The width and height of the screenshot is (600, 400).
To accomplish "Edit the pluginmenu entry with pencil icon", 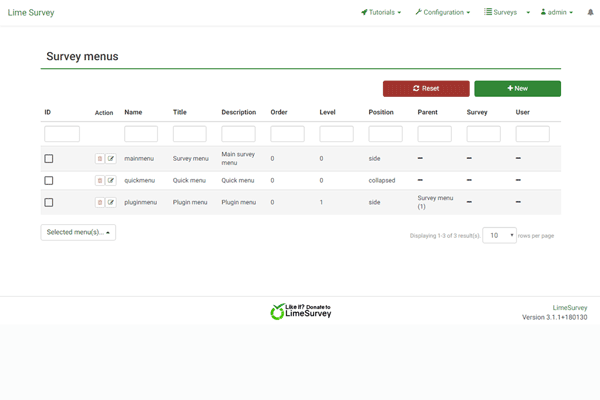I will (111, 202).
